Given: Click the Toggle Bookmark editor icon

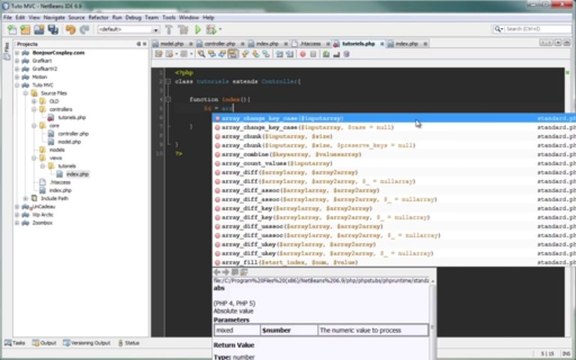Looking at the screenshot, I should [266, 54].
